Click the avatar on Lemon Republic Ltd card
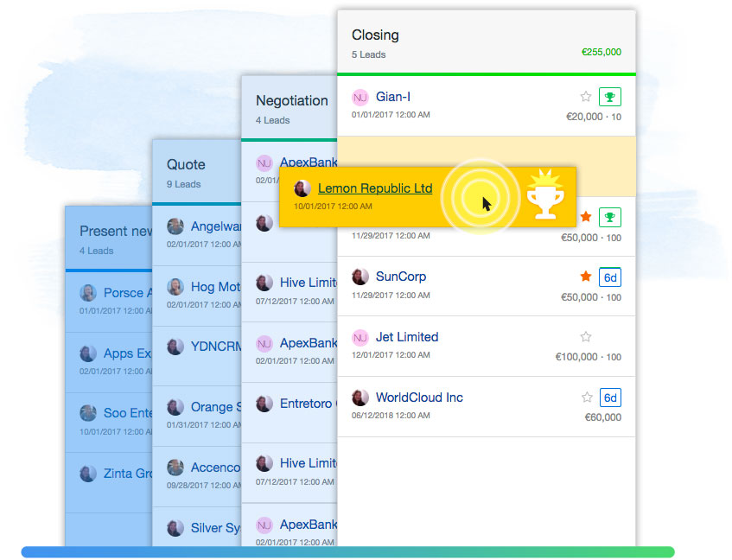Image resolution: width=732 pixels, height=560 pixels. (302, 188)
